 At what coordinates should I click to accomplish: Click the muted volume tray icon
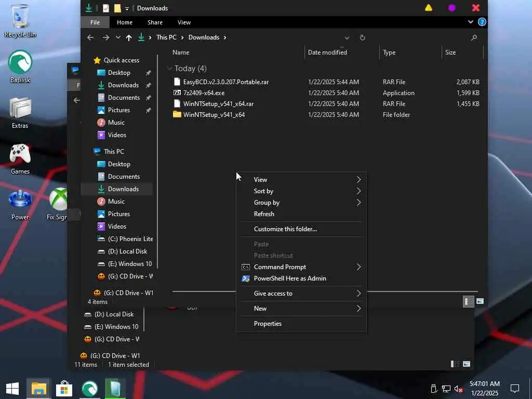458,389
